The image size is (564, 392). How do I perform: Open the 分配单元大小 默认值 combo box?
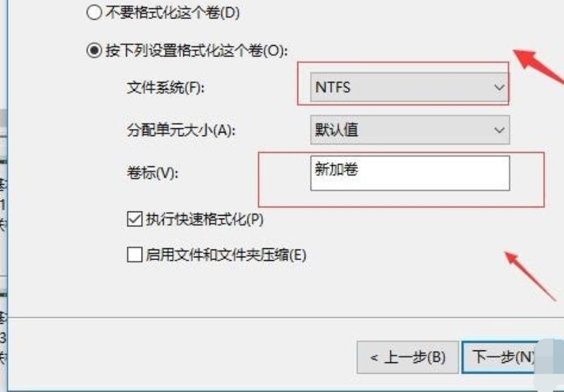click(x=410, y=130)
